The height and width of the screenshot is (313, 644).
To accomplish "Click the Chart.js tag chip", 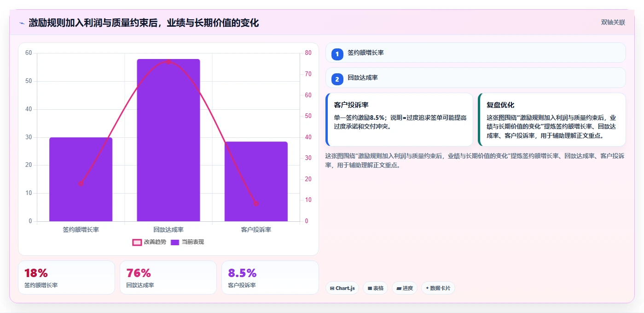I will [x=342, y=288].
